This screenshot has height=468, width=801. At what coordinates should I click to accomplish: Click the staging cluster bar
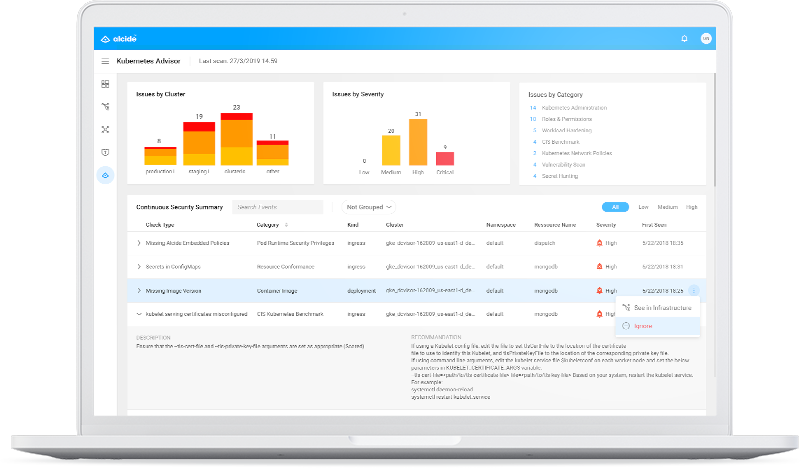pos(199,144)
